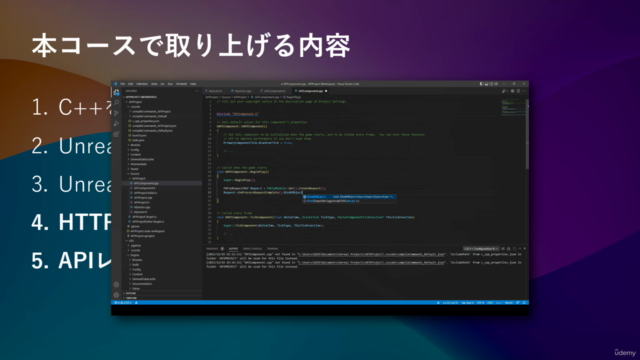Switch to the Terminal panel tab
This screenshot has height=360, width=640.
[x=273, y=249]
